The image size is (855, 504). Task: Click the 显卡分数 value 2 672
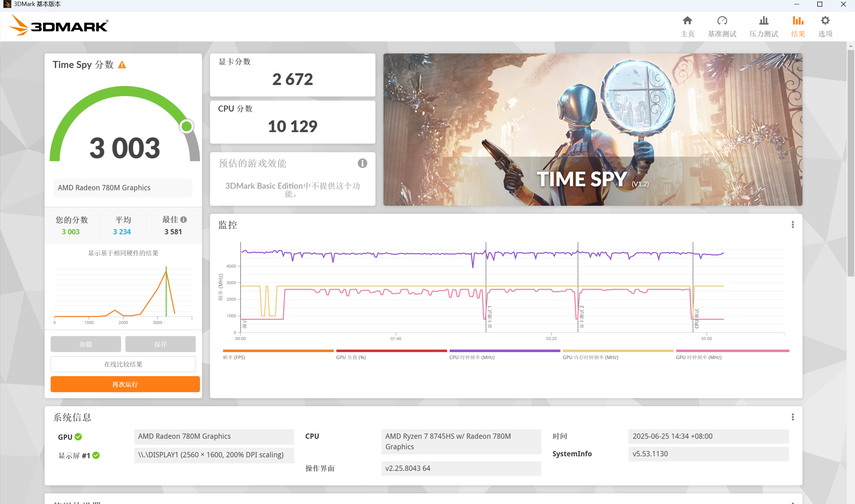click(292, 79)
